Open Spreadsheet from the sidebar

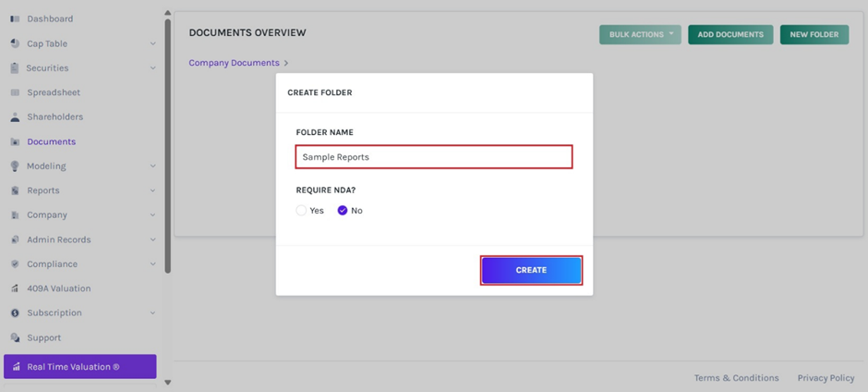(54, 92)
